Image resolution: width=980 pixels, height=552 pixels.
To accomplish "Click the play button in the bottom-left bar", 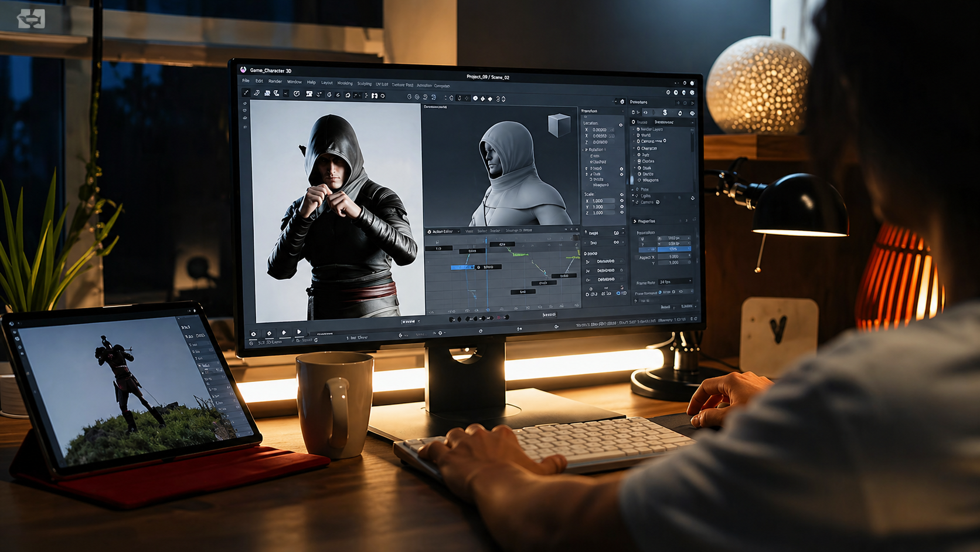I will click(299, 332).
